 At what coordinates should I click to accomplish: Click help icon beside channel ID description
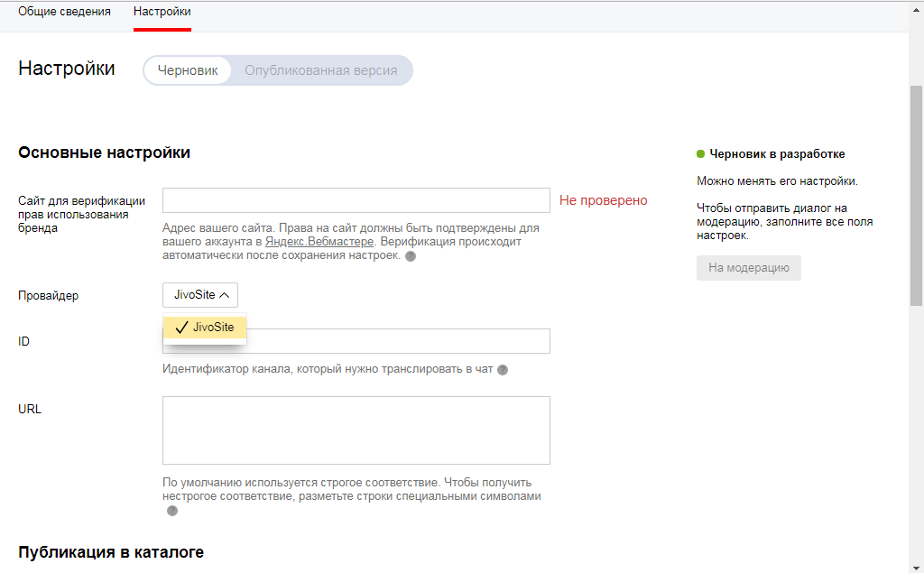click(x=503, y=370)
